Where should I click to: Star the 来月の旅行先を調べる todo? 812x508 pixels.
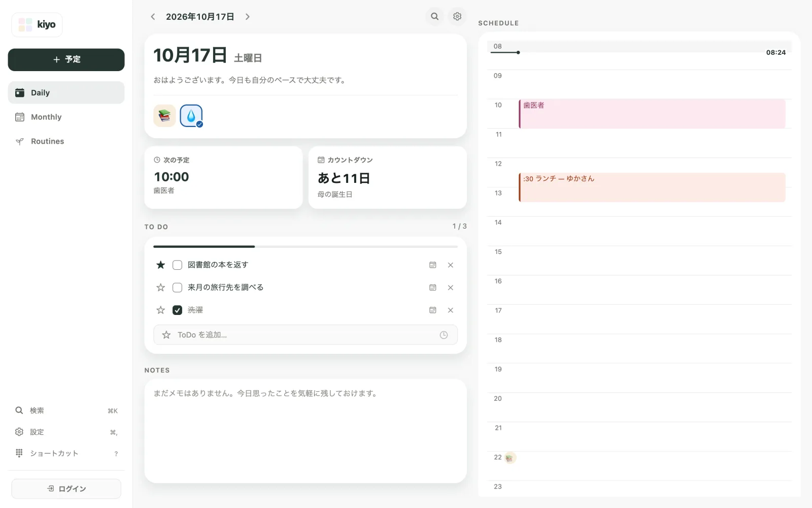pos(161,288)
